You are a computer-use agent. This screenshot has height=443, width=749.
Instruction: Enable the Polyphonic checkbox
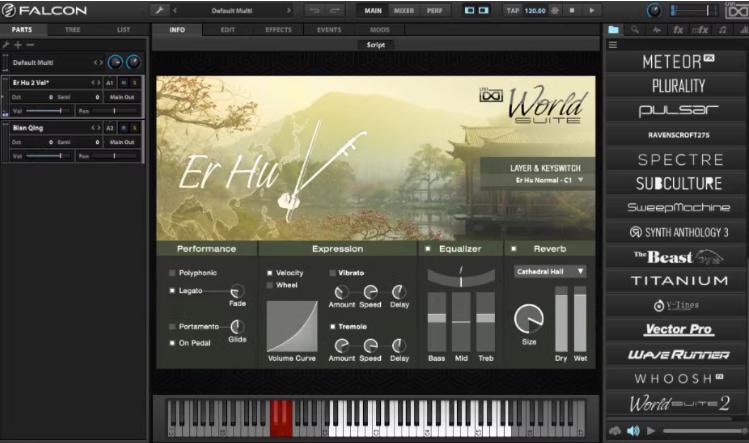click(172, 273)
